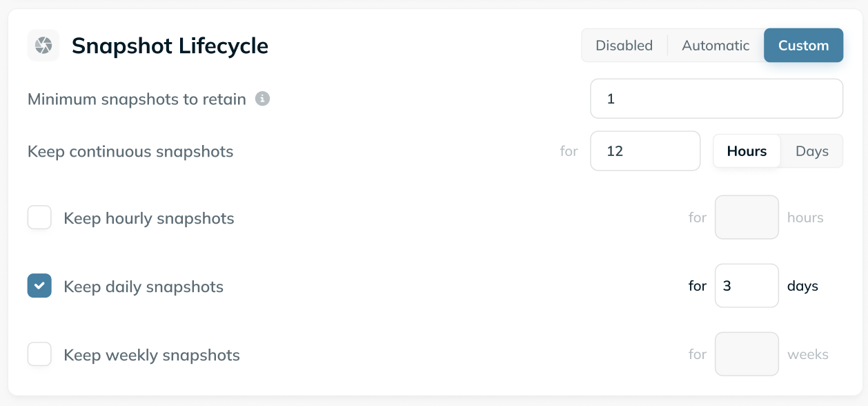Click the Keep daily snapshots label

pos(144,286)
